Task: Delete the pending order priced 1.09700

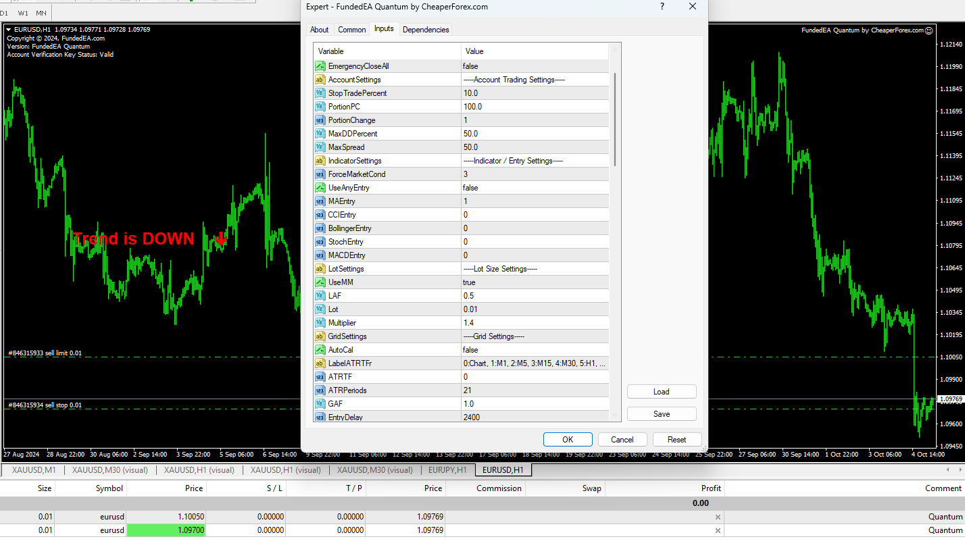Action: 718,530
